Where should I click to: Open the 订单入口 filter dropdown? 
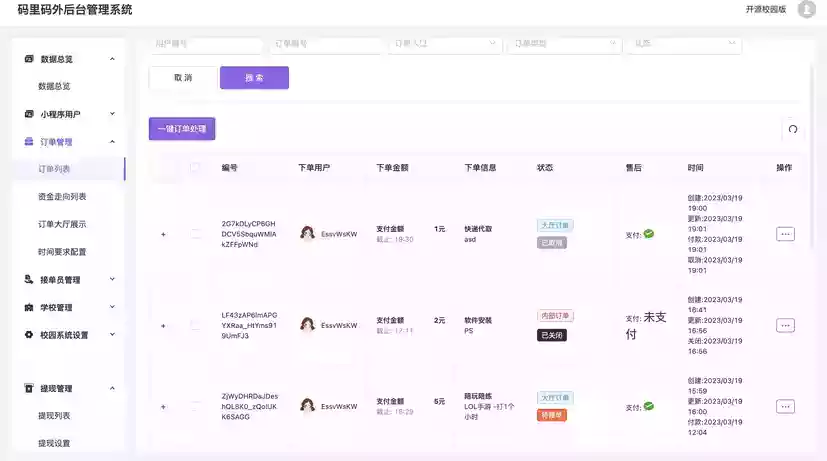tap(445, 44)
